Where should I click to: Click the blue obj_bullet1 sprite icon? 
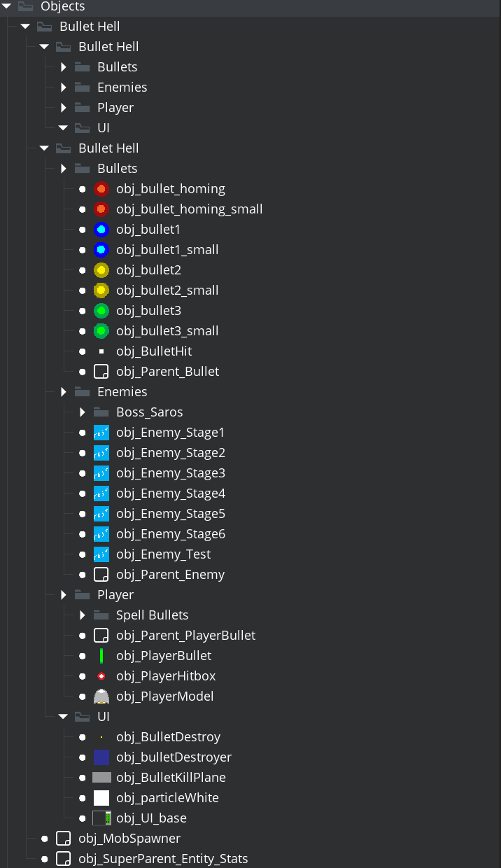(101, 230)
